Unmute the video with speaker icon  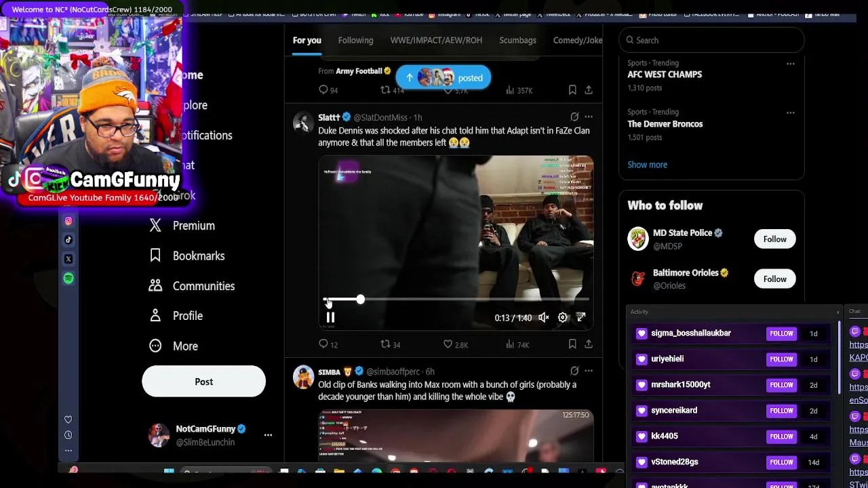(543, 317)
